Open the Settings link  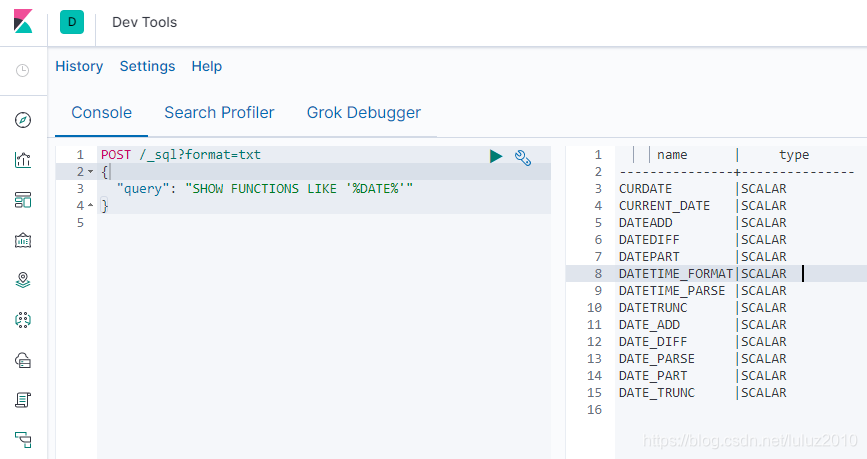(147, 66)
